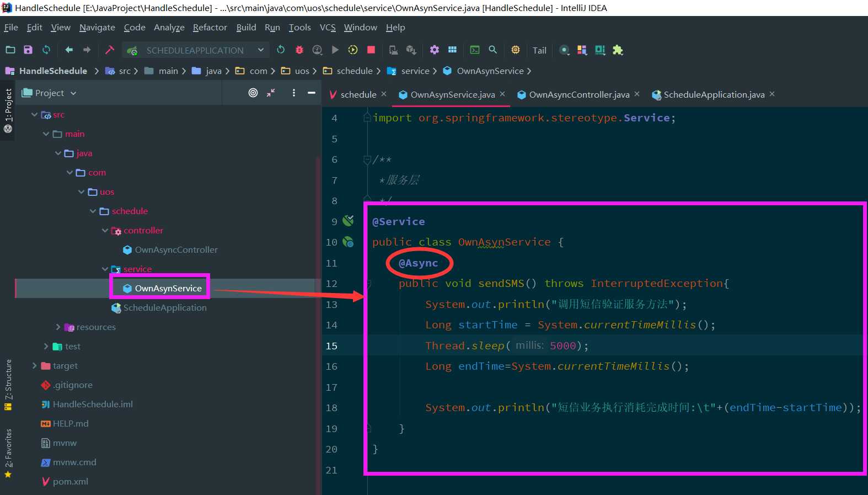Image resolution: width=868 pixels, height=495 pixels.
Task: Click the yellow chip toolbar icon
Action: point(516,50)
